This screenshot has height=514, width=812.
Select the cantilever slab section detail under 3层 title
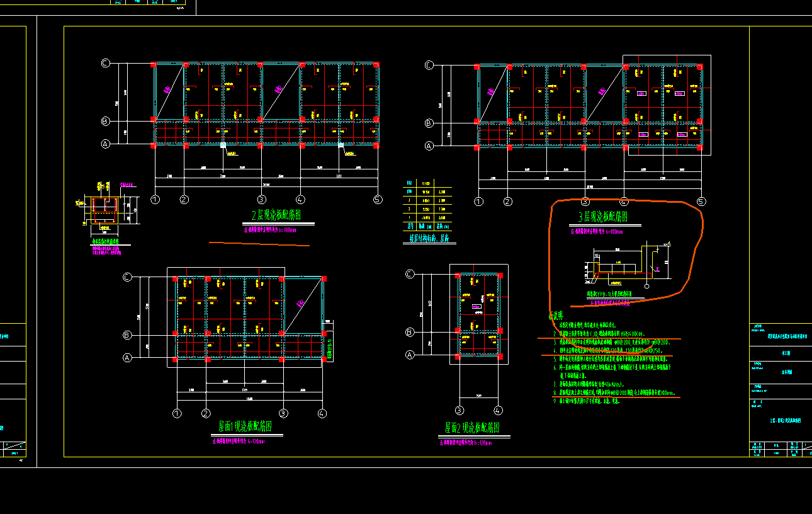pyautogui.click(x=629, y=265)
